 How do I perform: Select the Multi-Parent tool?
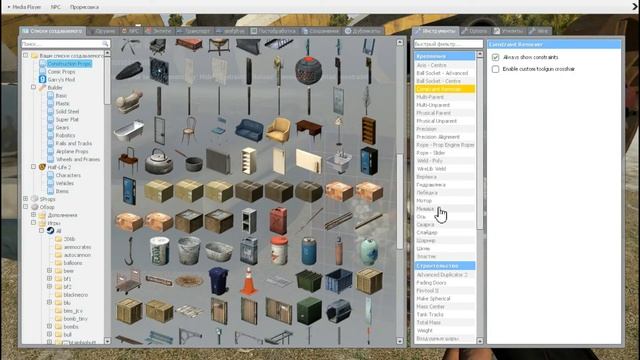coord(445,97)
